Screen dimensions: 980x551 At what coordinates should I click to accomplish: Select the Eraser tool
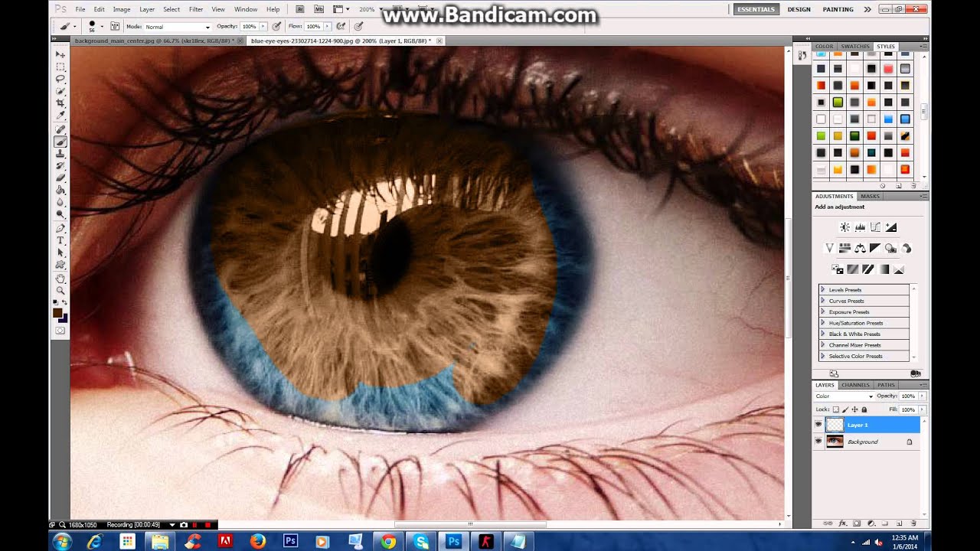(60, 178)
